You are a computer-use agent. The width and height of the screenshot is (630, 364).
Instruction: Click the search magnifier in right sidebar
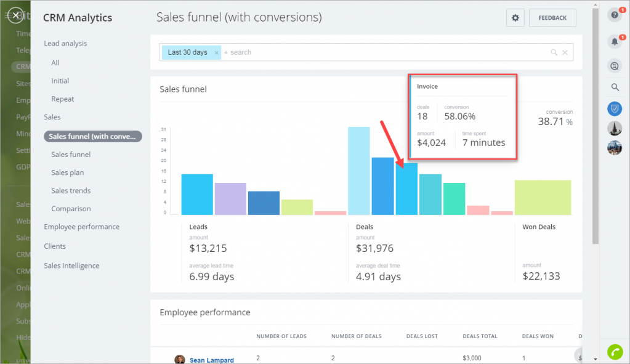615,87
